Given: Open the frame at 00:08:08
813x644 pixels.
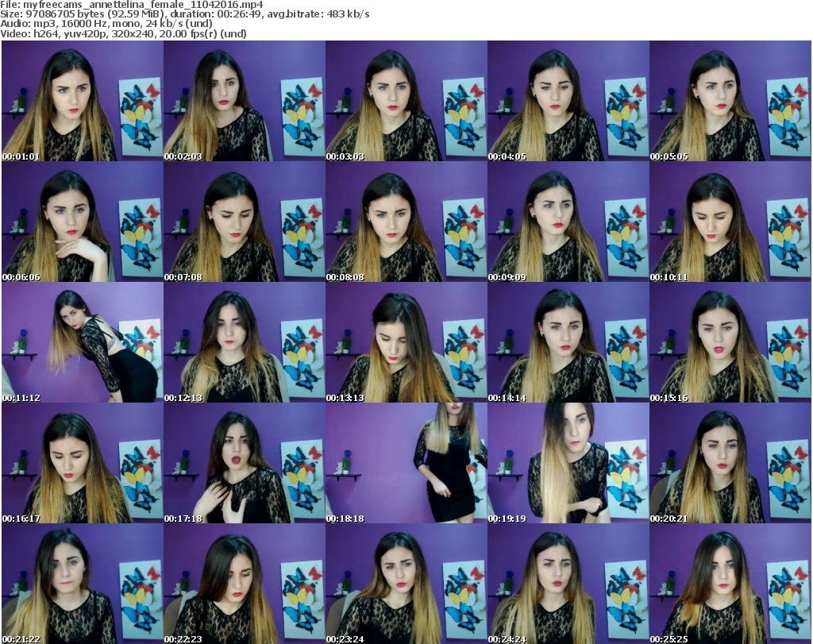Looking at the screenshot, I should click(x=406, y=222).
